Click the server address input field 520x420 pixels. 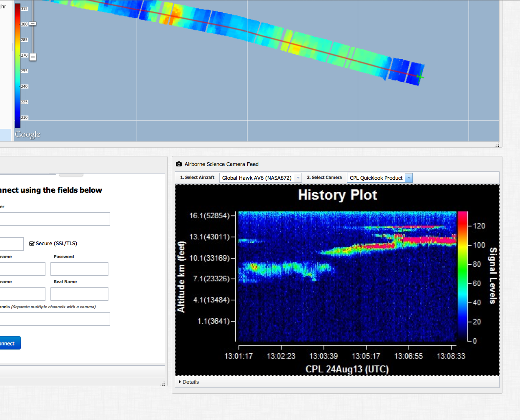pos(54,219)
